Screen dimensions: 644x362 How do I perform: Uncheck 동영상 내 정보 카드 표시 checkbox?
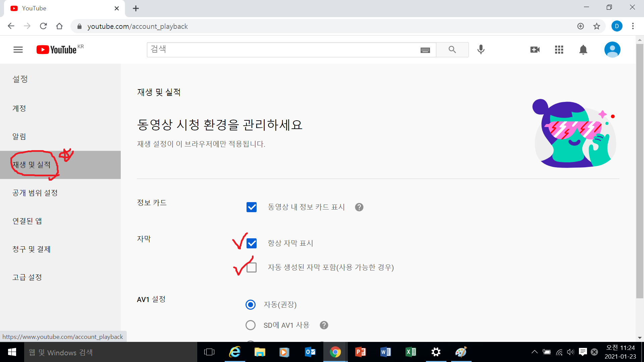tap(252, 207)
